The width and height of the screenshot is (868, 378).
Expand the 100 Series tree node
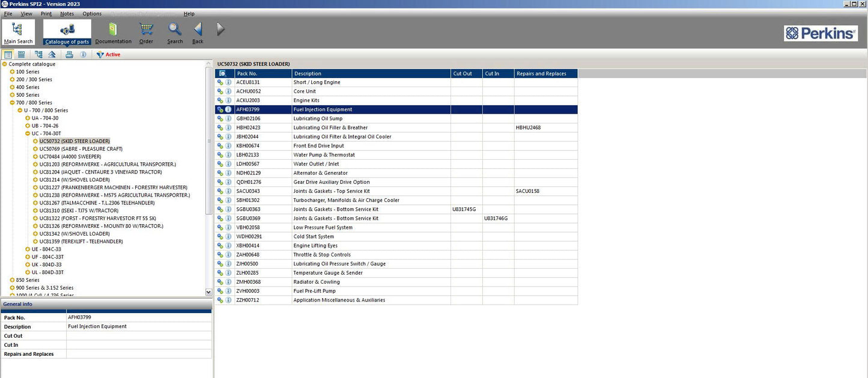pos(12,71)
